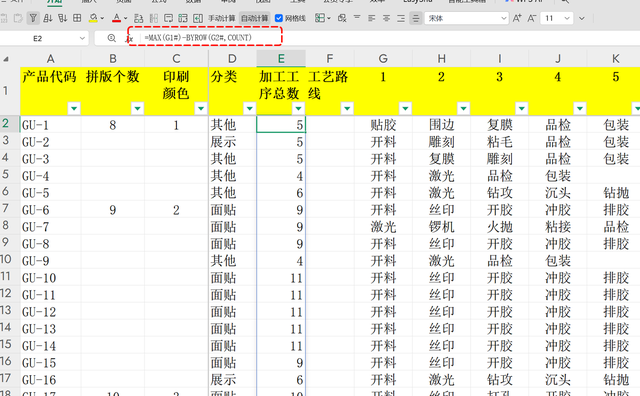Click the decrease font size icon

pyautogui.click(x=531, y=18)
